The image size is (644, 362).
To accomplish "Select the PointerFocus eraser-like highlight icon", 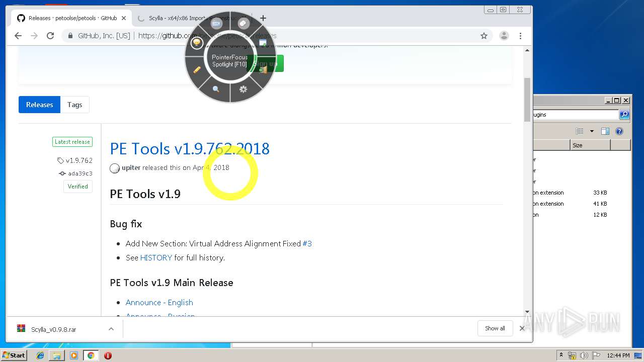I will [x=244, y=24].
